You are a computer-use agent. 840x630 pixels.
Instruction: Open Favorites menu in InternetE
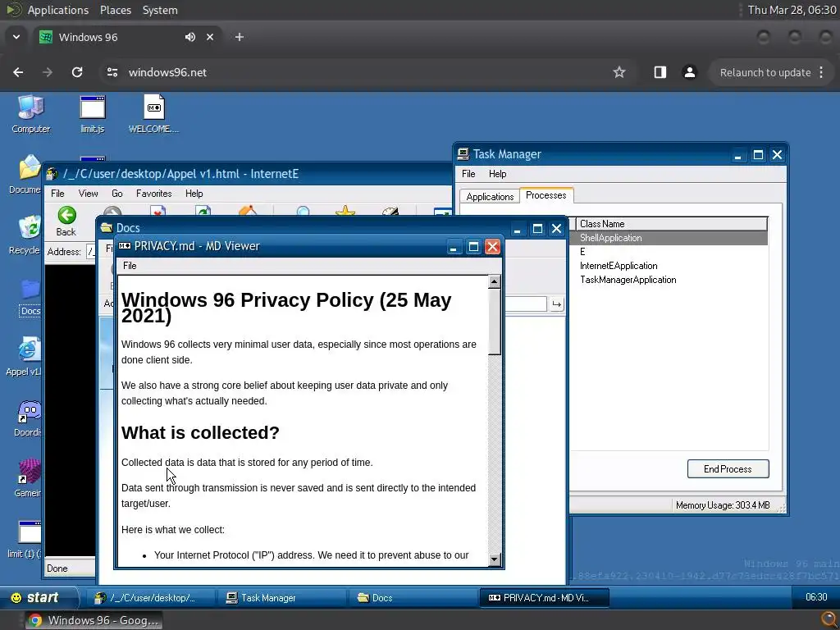(154, 194)
